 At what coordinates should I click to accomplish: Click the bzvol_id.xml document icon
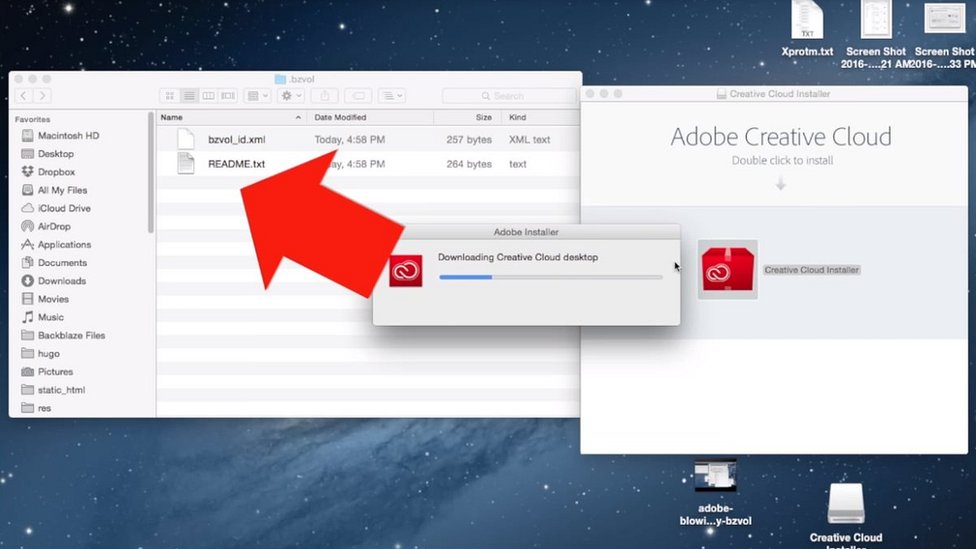[x=185, y=139]
